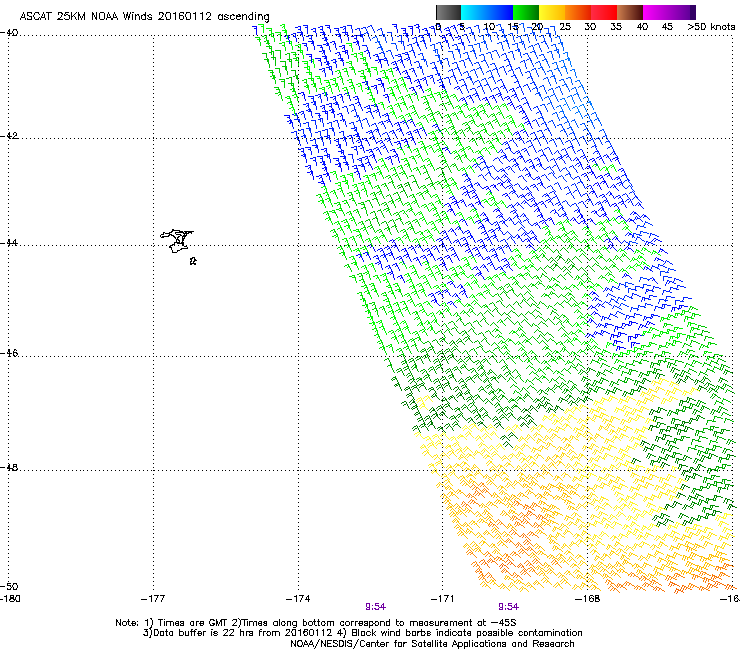Click the -174 longitude axis label
Screen dimensions: 740x650
(298, 599)
